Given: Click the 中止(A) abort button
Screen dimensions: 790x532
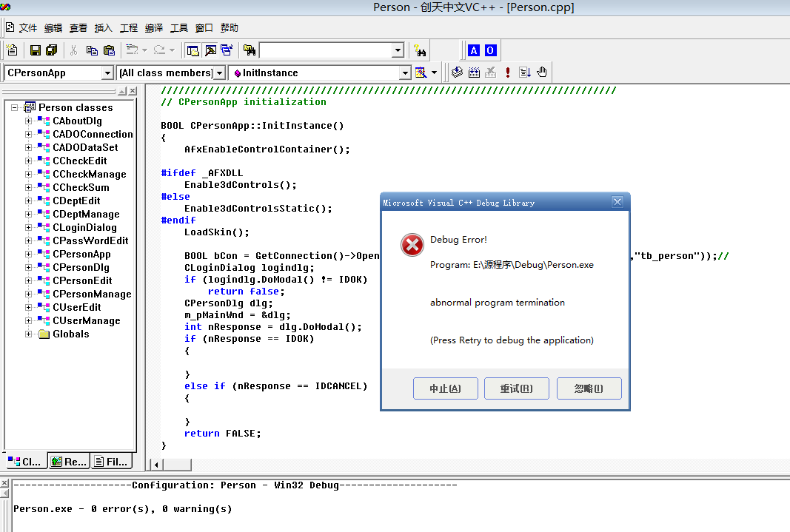Looking at the screenshot, I should pos(446,388).
